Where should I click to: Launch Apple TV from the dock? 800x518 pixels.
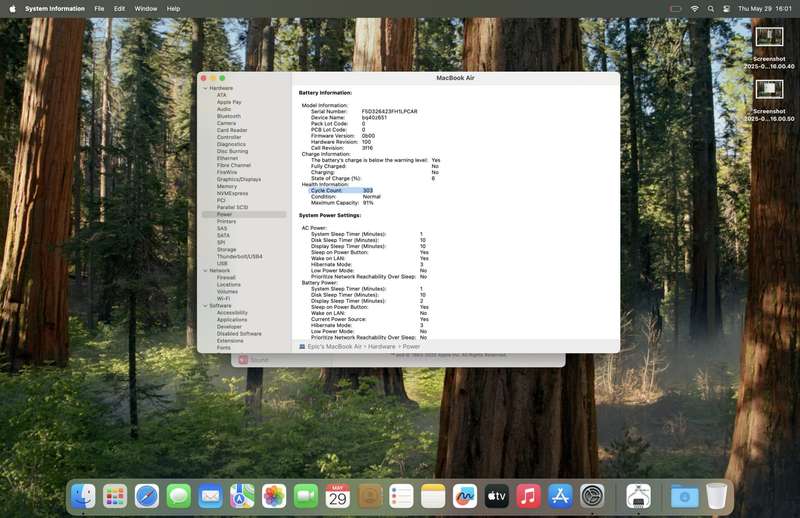[496, 496]
